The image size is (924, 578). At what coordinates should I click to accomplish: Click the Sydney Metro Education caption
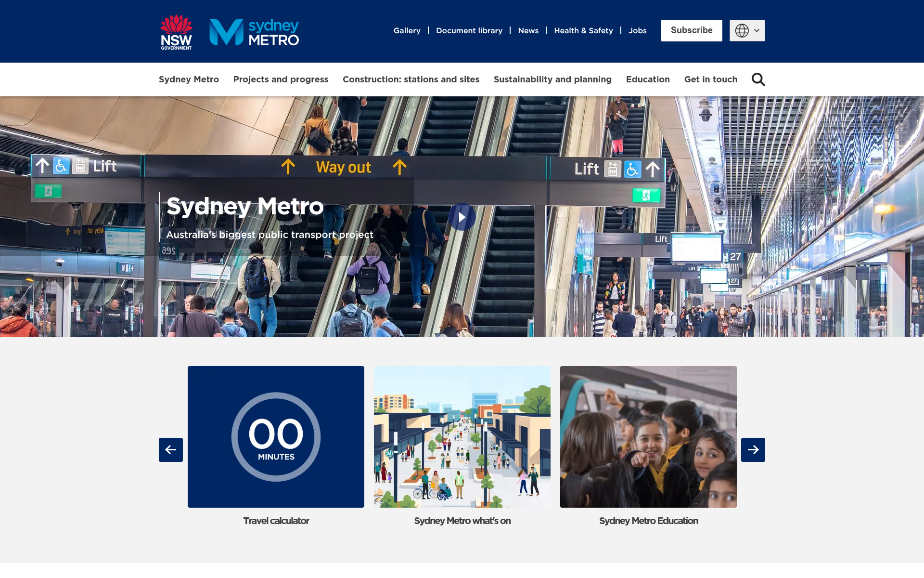(648, 521)
